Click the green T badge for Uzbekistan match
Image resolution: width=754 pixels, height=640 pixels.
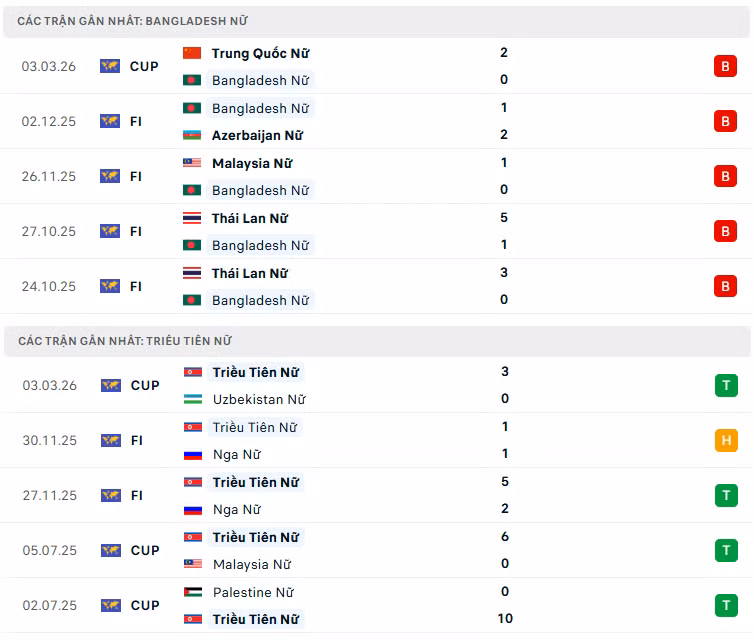coord(726,385)
